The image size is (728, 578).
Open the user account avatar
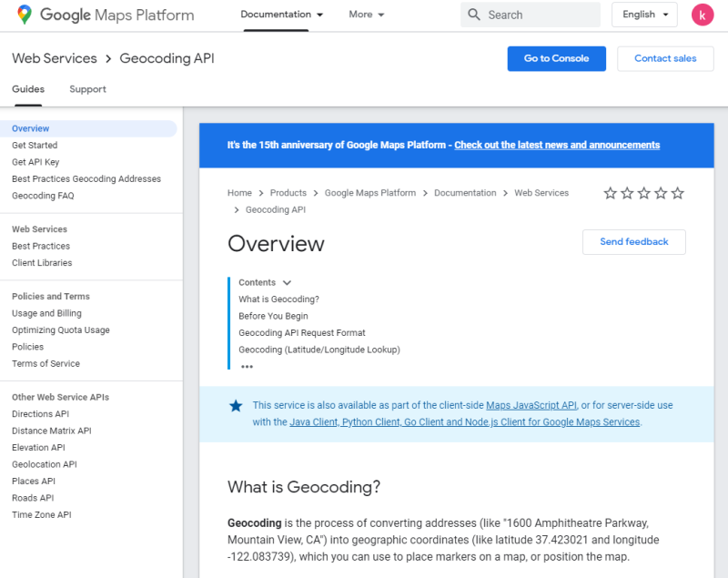point(703,15)
